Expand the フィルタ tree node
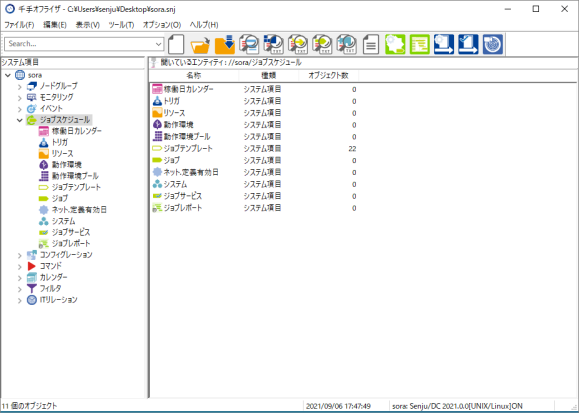Viewport: 579px width, 413px height. 20,289
